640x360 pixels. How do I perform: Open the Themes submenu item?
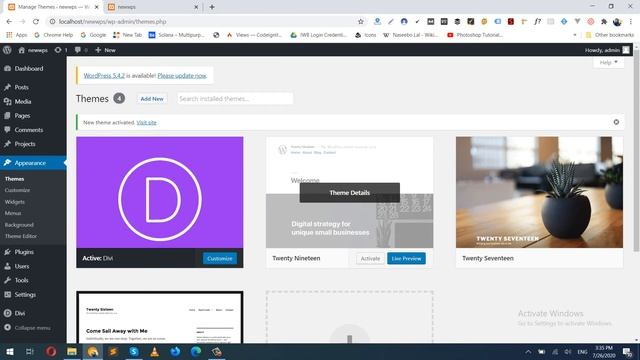coord(14,179)
